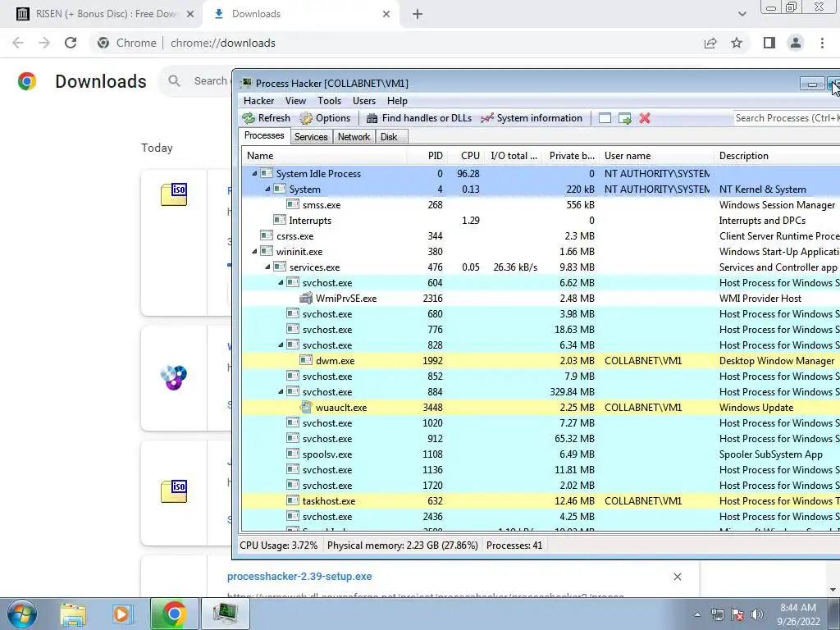Open Chrome tab search dropdown
The height and width of the screenshot is (630, 840).
pyautogui.click(x=742, y=14)
